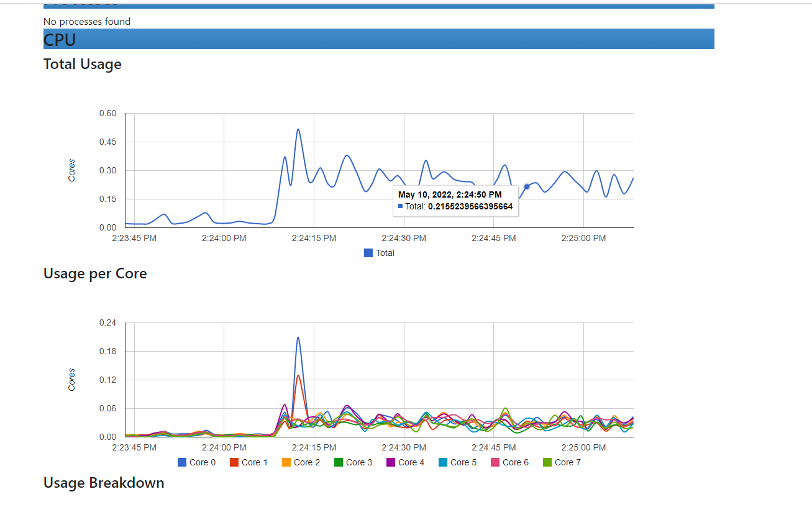
Task: Click the 2:24:15 PM label on Total Usage chart
Action: 314,238
